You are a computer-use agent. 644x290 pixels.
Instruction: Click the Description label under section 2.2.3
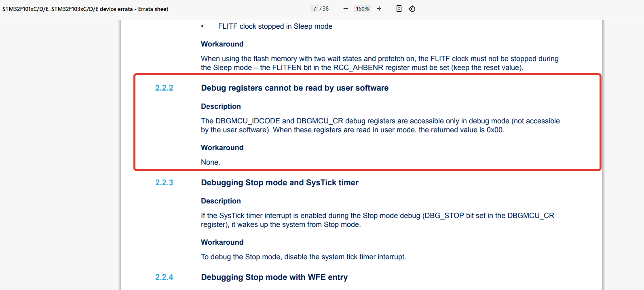click(x=221, y=201)
